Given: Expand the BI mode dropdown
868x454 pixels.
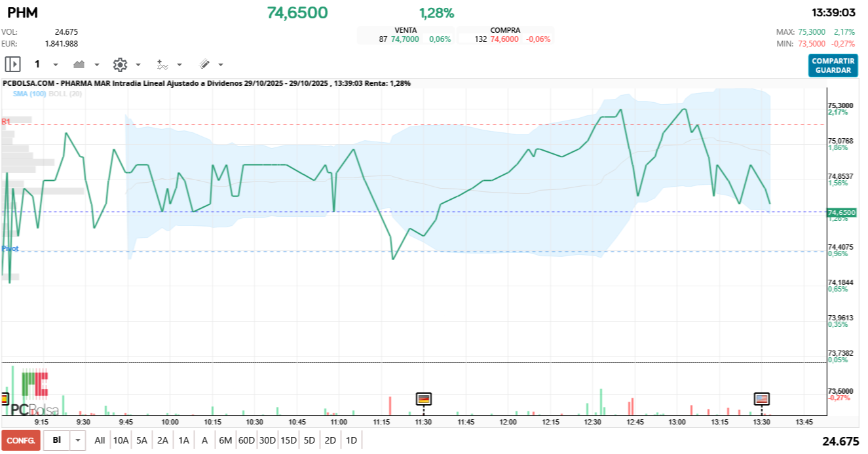Looking at the screenshot, I should click(77, 440).
